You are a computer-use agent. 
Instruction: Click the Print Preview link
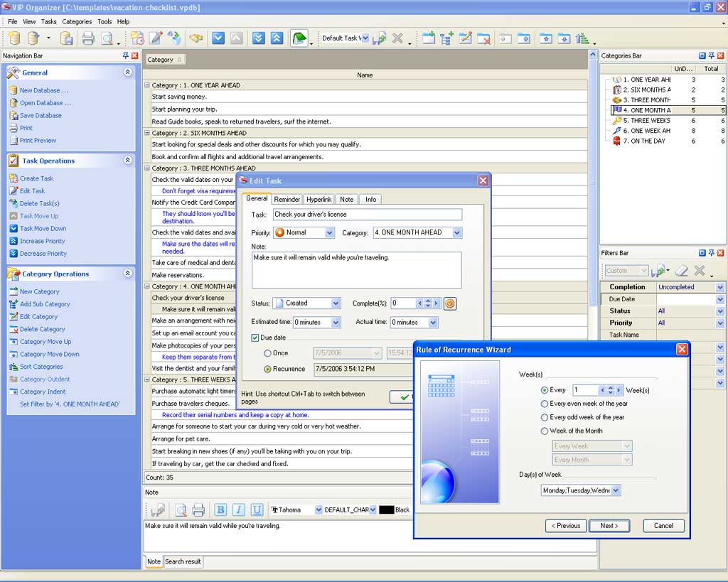38,141
